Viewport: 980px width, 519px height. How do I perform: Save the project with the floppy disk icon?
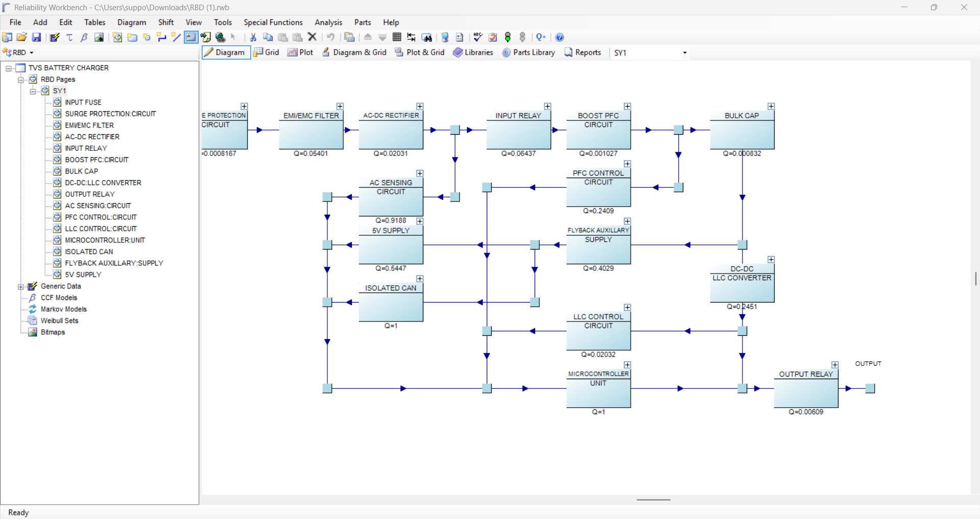coord(36,37)
